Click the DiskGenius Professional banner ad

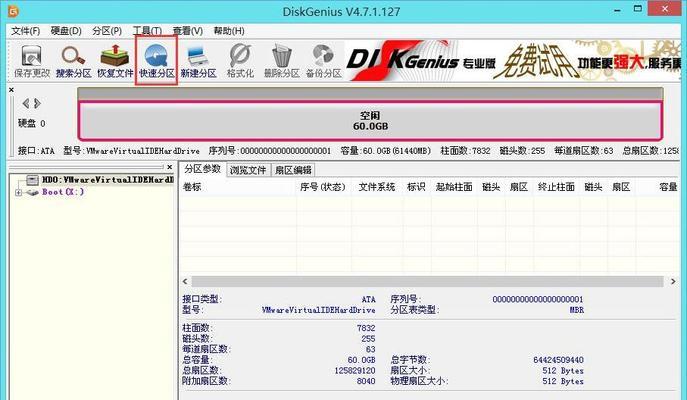click(513, 60)
